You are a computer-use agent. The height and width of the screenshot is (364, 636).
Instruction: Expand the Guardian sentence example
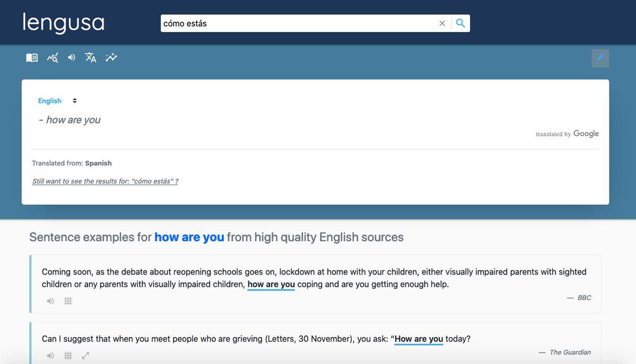85,356
